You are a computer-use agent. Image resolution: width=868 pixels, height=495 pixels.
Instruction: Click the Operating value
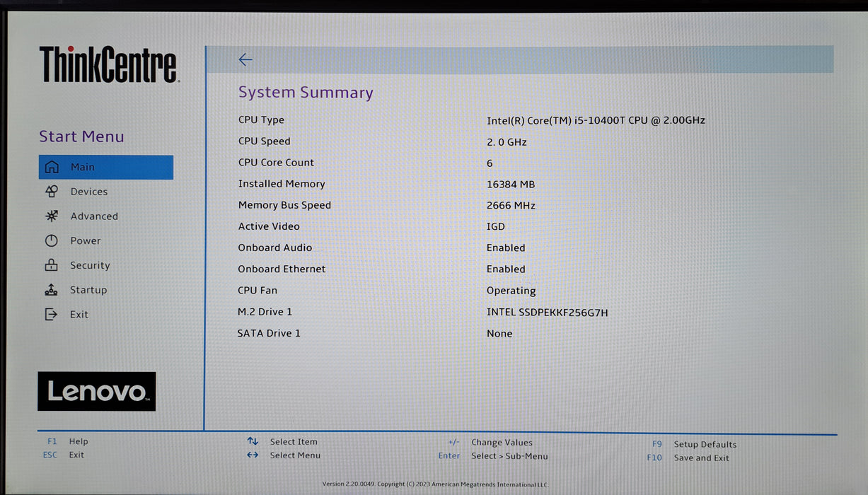click(x=511, y=291)
